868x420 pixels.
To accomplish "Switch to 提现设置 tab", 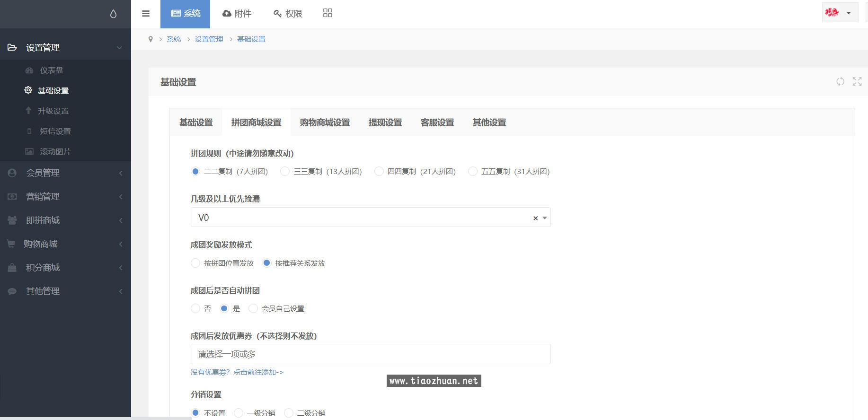I will [385, 122].
